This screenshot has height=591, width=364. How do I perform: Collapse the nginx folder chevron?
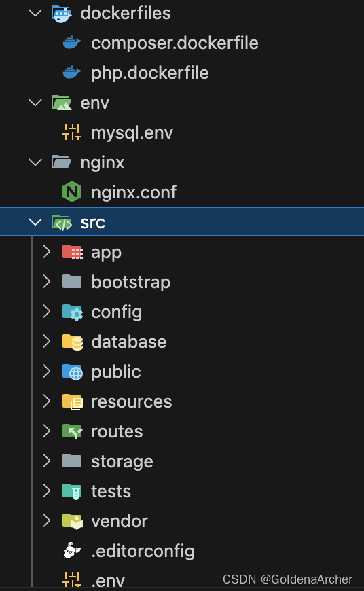coord(35,162)
